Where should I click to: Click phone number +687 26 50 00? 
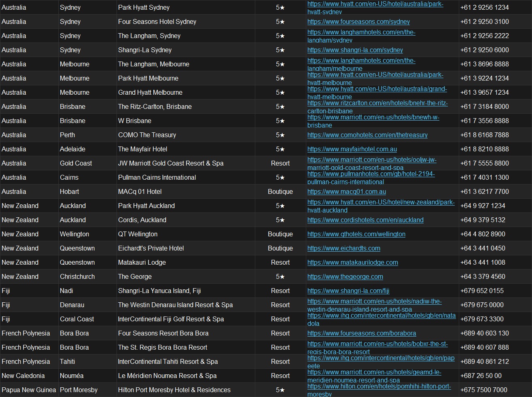point(481,376)
